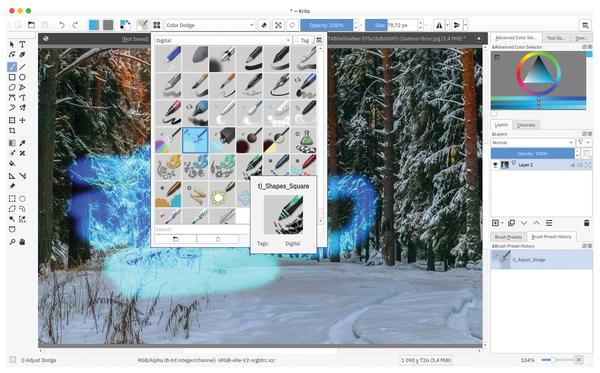Select the Ellipse shape tool
Screen dimensions: 600x373
pos(22,77)
